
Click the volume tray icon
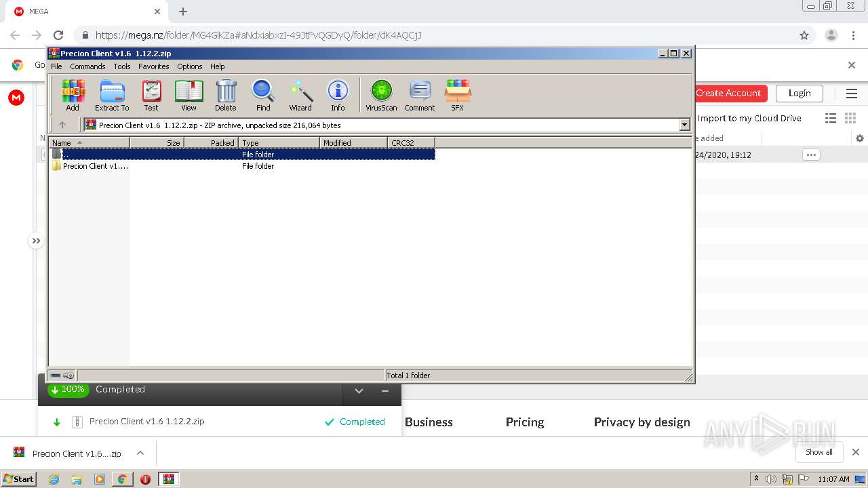pyautogui.click(x=771, y=479)
